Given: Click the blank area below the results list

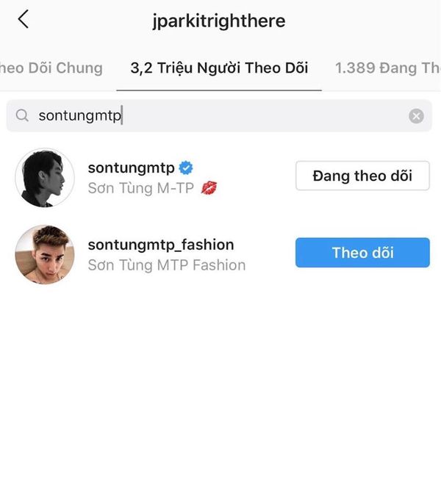Looking at the screenshot, I should (220, 389).
